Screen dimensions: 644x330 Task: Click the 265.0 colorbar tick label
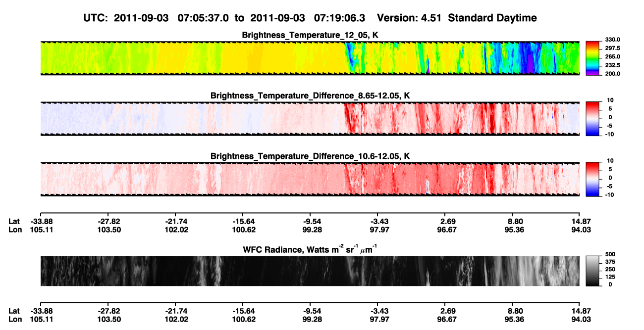pyautogui.click(x=613, y=56)
